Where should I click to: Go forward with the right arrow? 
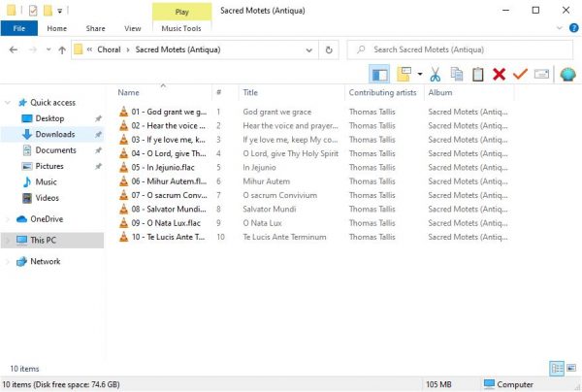point(33,49)
